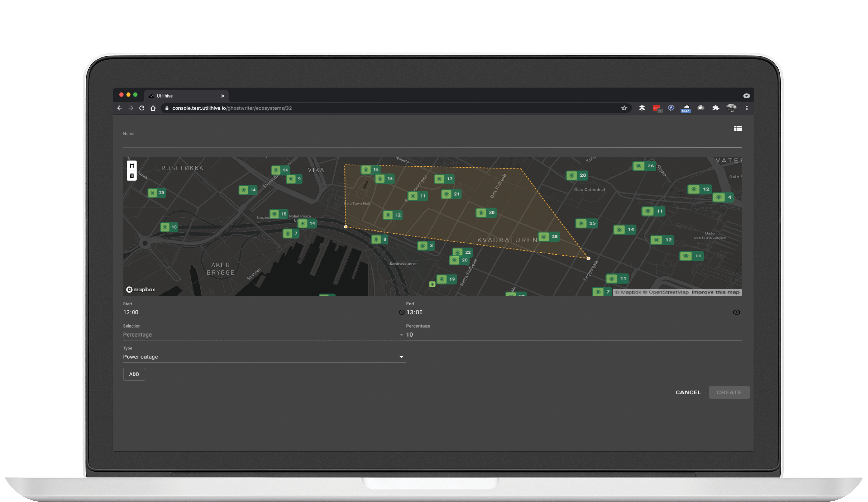Click the CREATE button
The width and height of the screenshot is (868, 502).
[x=729, y=392]
